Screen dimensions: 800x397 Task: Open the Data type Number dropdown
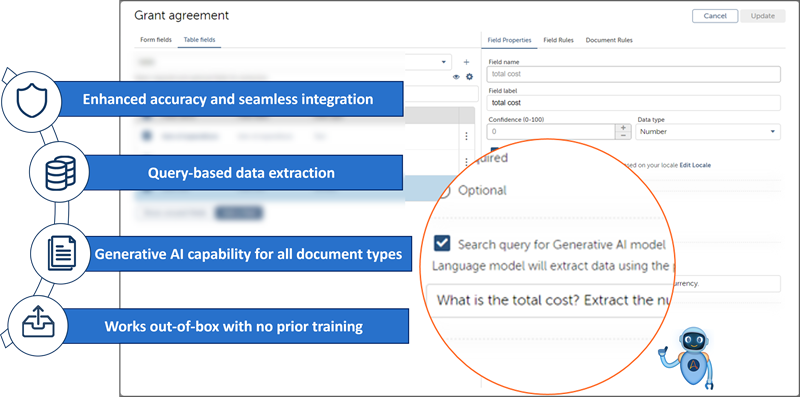coord(708,132)
